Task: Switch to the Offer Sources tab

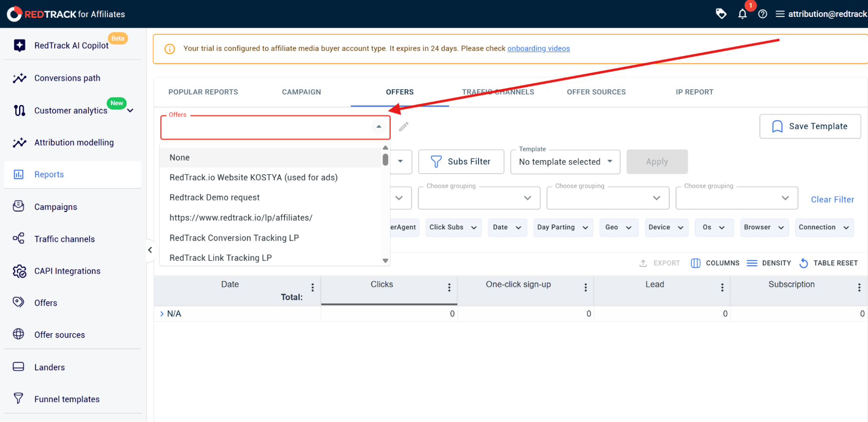Action: 596,92
